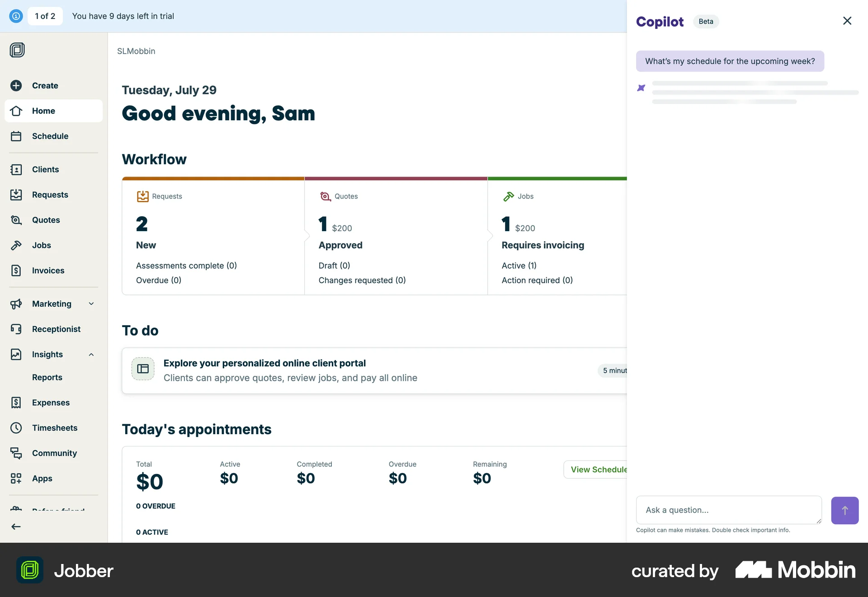Viewport: 868px width, 597px height.
Task: Open Quotes via the magnifier icon
Action: pos(16,220)
